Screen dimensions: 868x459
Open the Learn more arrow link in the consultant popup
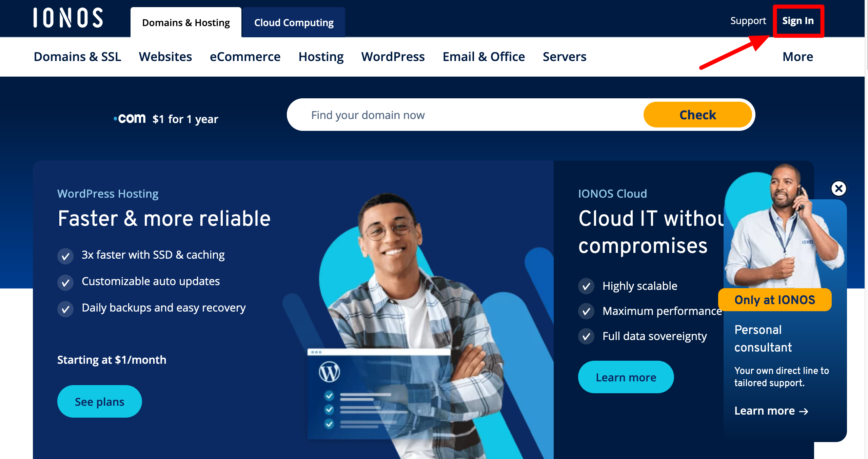771,411
